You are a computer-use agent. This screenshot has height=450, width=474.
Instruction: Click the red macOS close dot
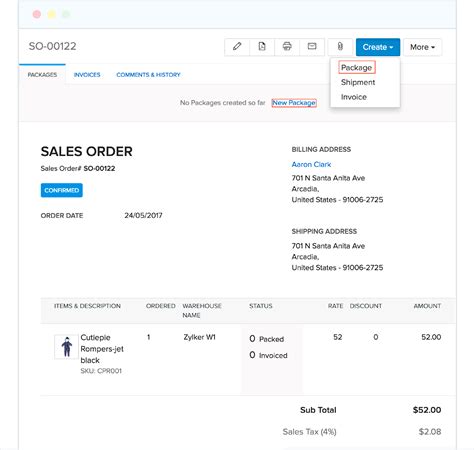37,14
